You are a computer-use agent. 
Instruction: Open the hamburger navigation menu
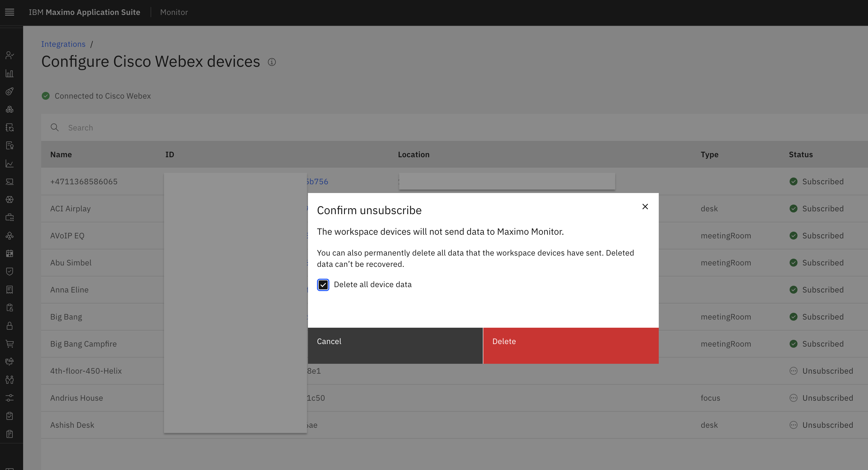point(9,12)
